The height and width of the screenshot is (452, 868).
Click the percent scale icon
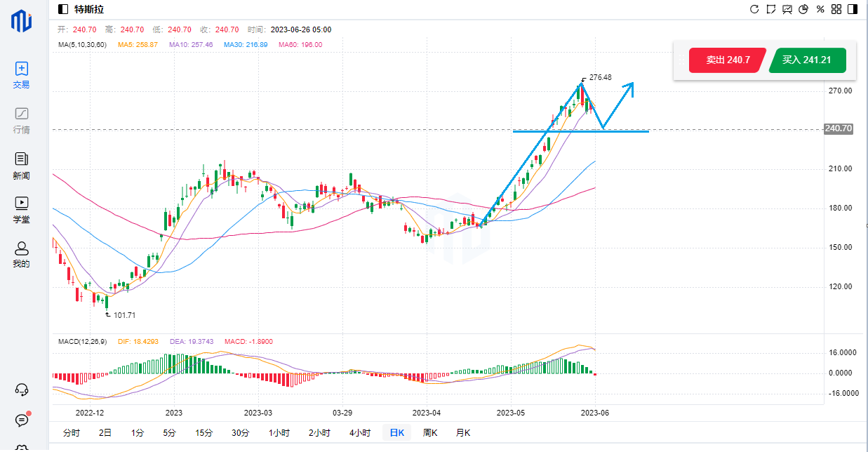[820, 9]
